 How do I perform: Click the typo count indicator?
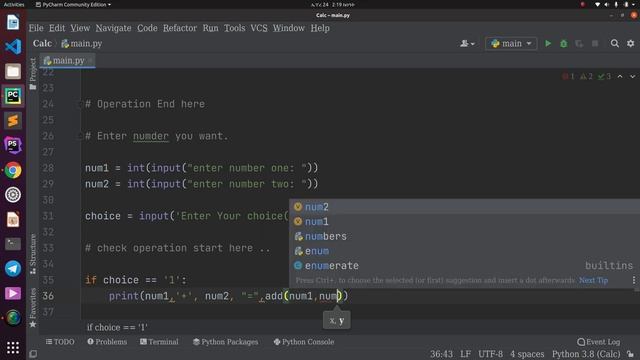coord(604,76)
